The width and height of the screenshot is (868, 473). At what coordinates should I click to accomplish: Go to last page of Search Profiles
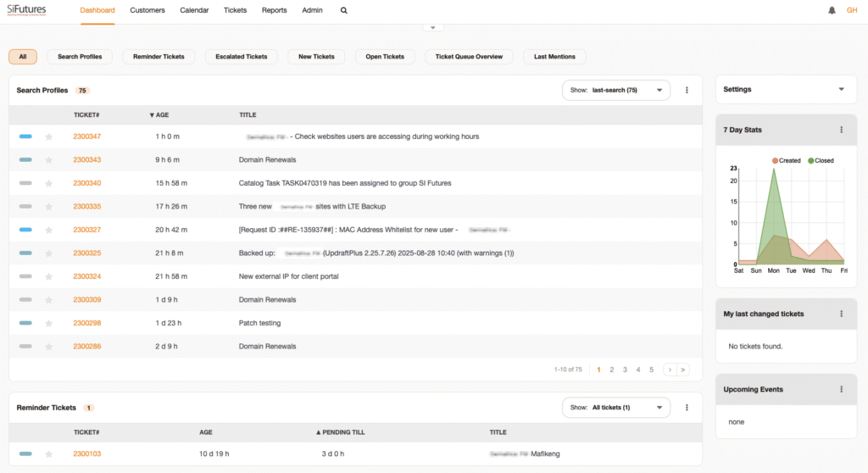click(x=683, y=370)
